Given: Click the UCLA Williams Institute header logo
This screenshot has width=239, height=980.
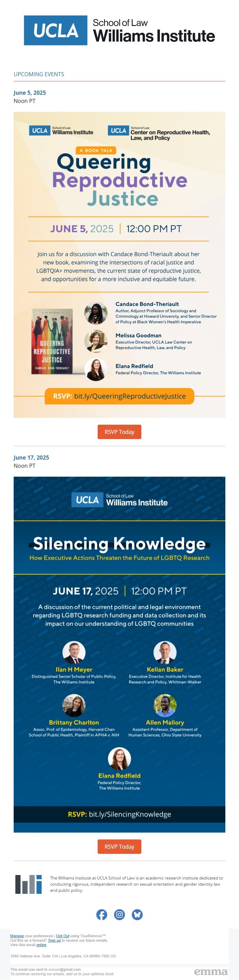Looking at the screenshot, I should [119, 30].
